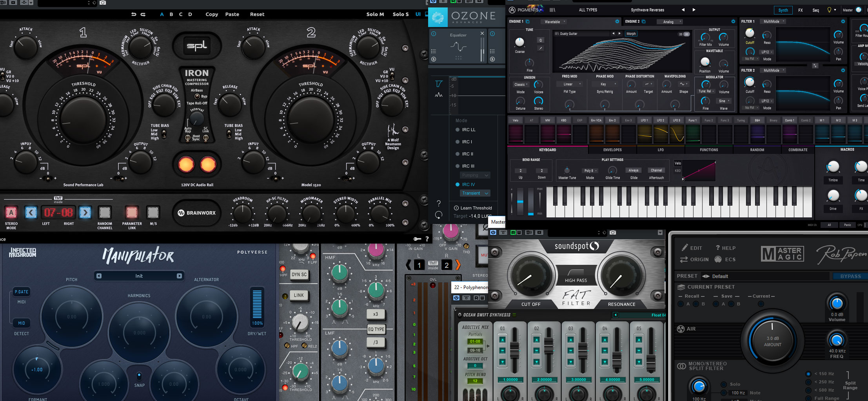The width and height of the screenshot is (868, 401).
Task: Click the Ozone threshold shape icon
Action: coord(439,83)
